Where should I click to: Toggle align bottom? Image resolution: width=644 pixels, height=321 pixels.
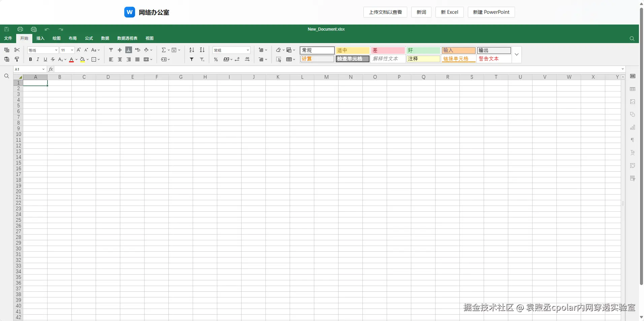[129, 50]
